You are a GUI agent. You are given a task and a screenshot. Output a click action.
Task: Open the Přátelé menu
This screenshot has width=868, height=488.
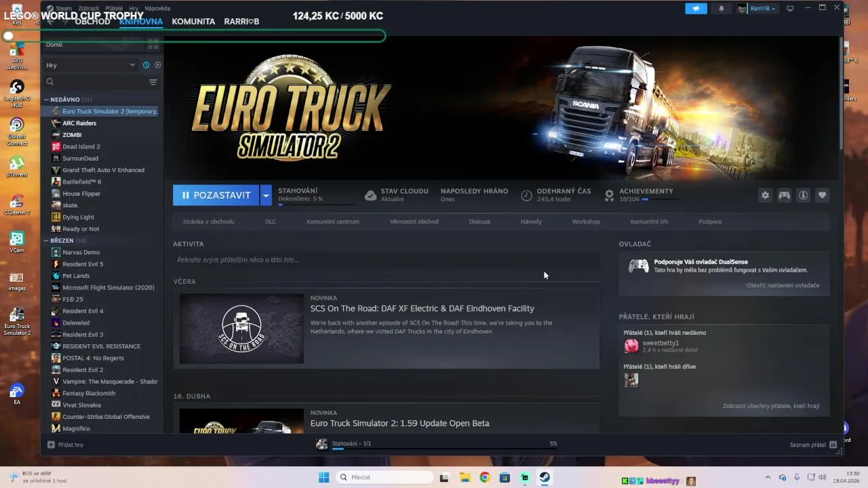click(x=115, y=8)
